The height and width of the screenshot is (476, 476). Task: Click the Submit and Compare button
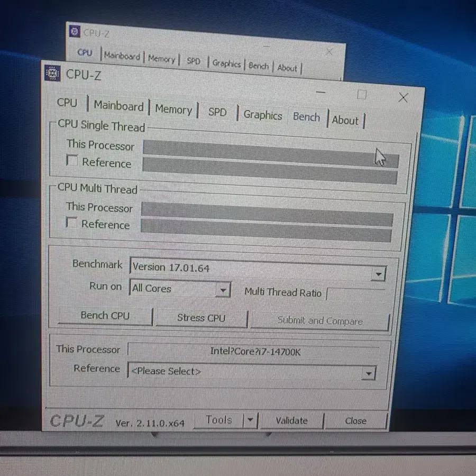[x=320, y=321]
